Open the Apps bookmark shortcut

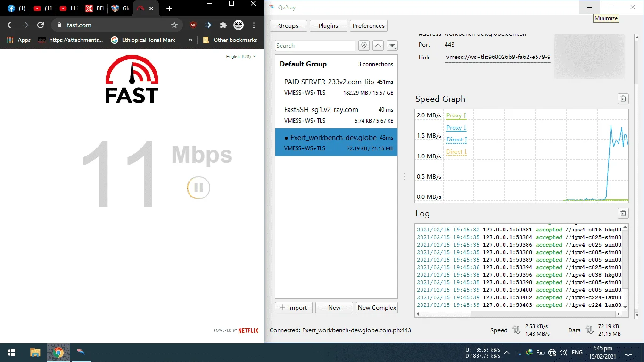click(x=19, y=40)
